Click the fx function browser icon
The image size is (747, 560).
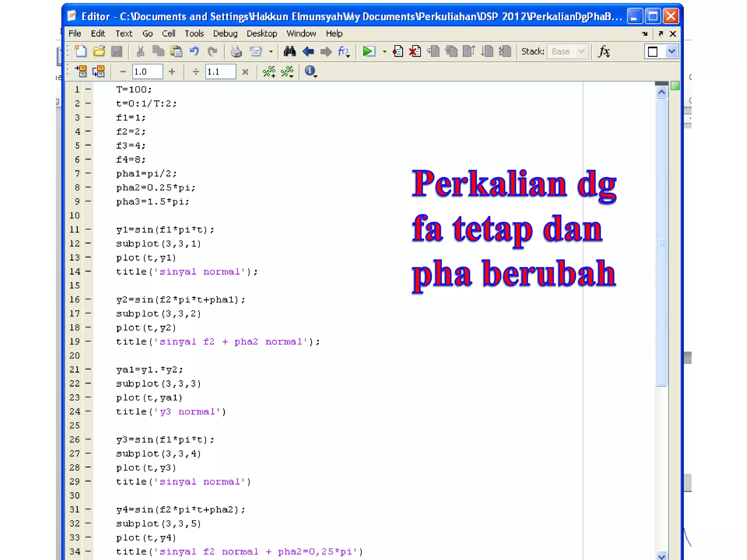(x=604, y=51)
